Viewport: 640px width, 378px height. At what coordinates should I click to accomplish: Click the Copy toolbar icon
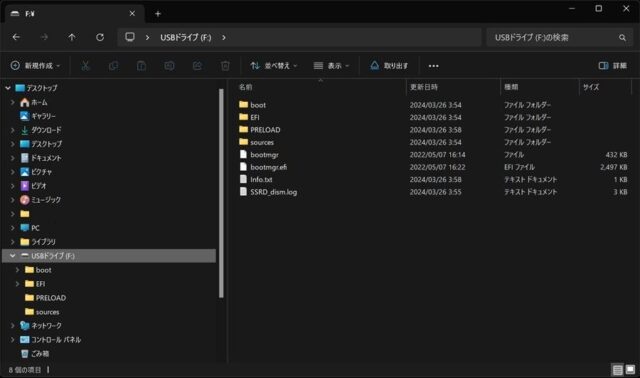[x=113, y=66]
